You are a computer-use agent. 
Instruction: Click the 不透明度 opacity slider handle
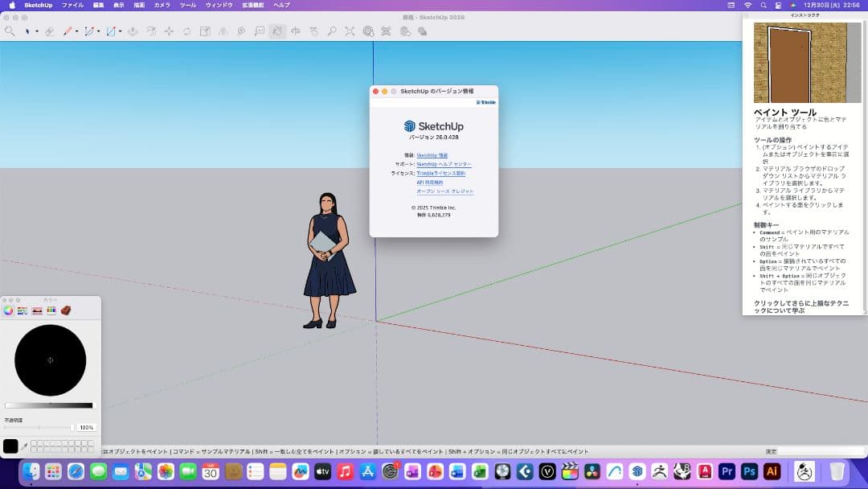click(x=72, y=426)
